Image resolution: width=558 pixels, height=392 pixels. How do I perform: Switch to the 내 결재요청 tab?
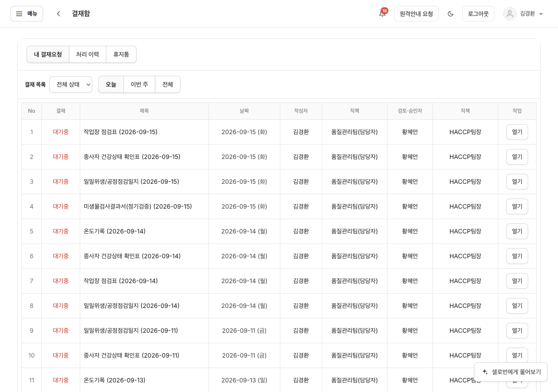(48, 54)
